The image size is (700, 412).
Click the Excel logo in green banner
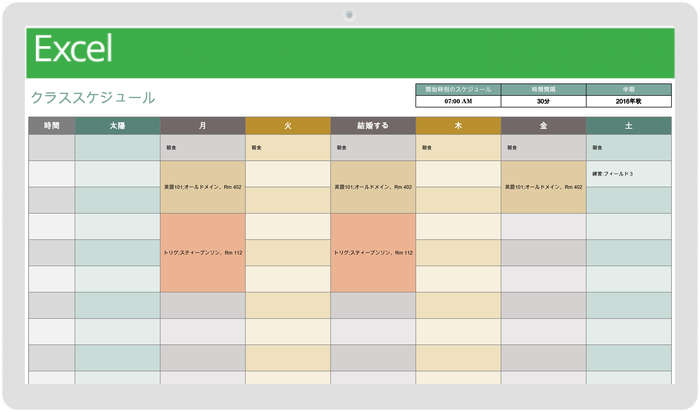73,49
